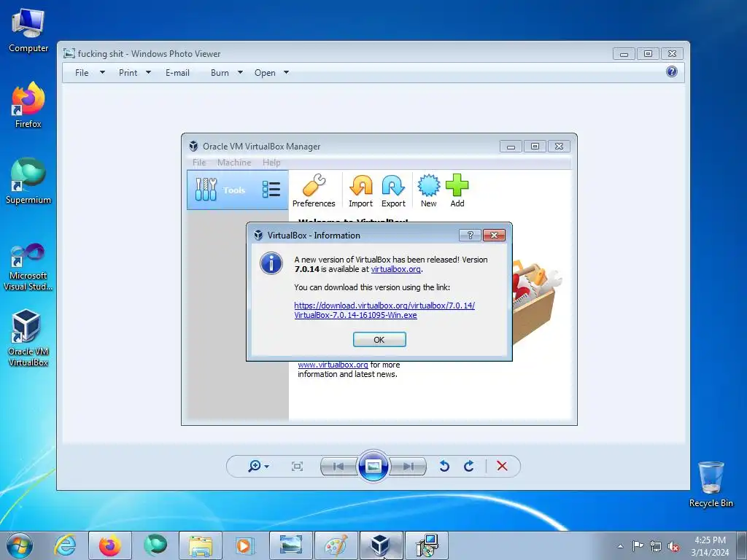Click the Export appliance icon
Image resolution: width=747 pixels, height=560 pixels.
393,191
